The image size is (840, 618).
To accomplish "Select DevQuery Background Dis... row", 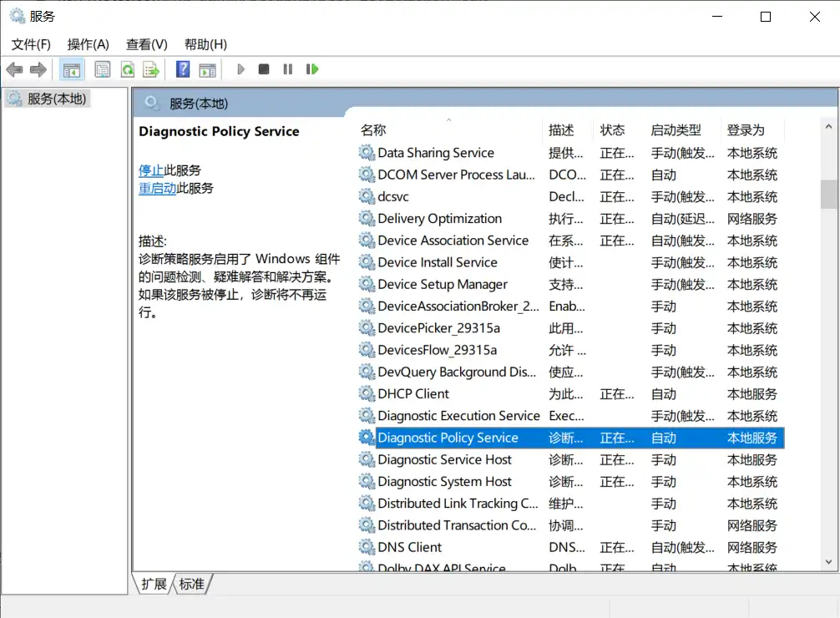I will (x=570, y=372).
